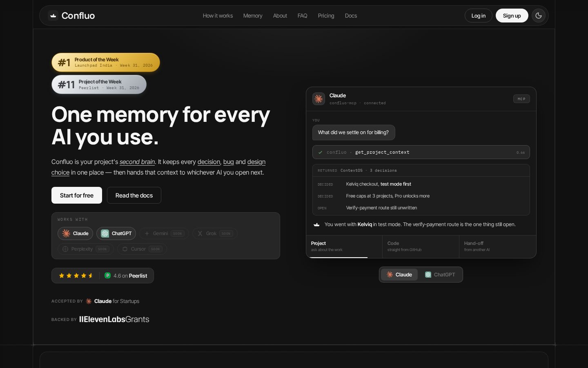588x368 pixels.
Task: Click the MCP badge in the demo card
Action: (x=521, y=99)
